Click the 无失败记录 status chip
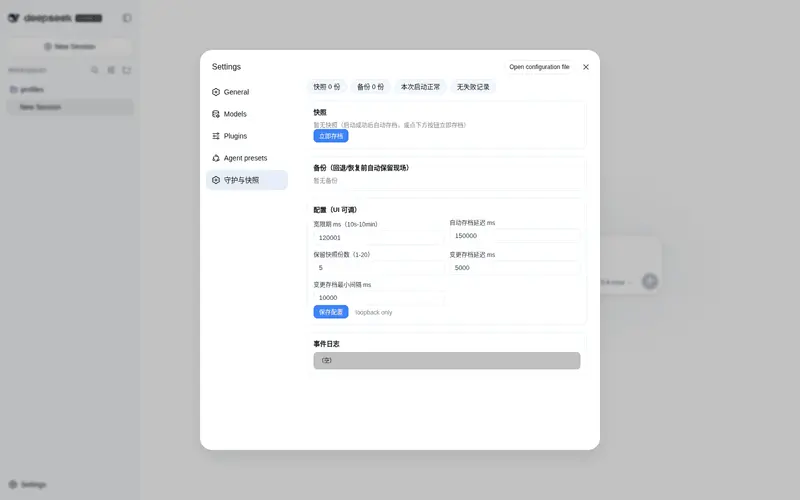 click(x=473, y=87)
